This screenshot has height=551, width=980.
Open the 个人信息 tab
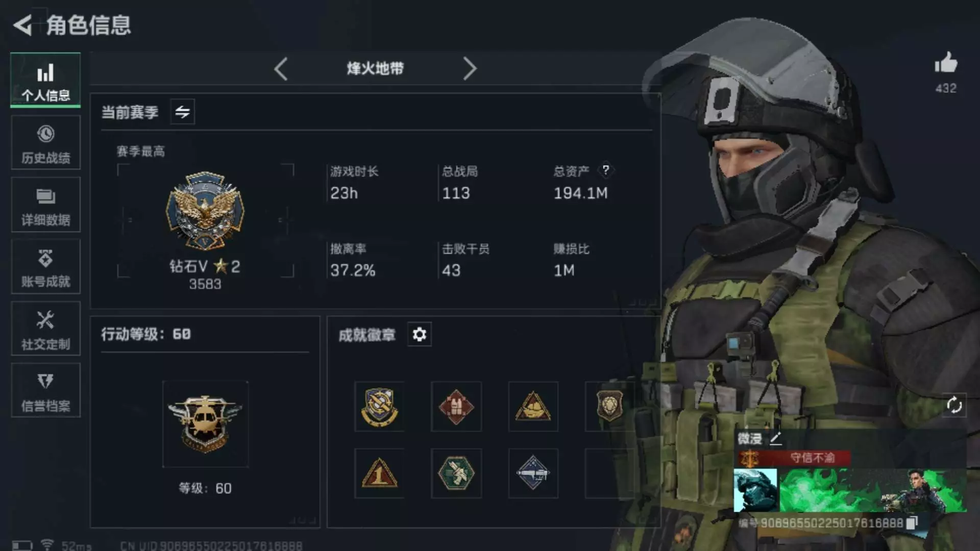point(45,80)
